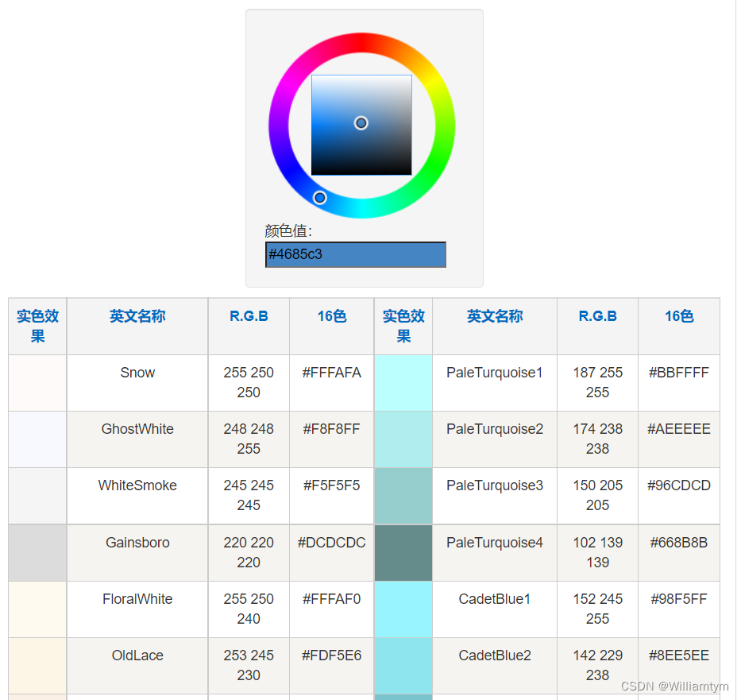The width and height of the screenshot is (741, 700).
Task: Click the PaleTurquoise4 color swatch
Action: coord(403,552)
